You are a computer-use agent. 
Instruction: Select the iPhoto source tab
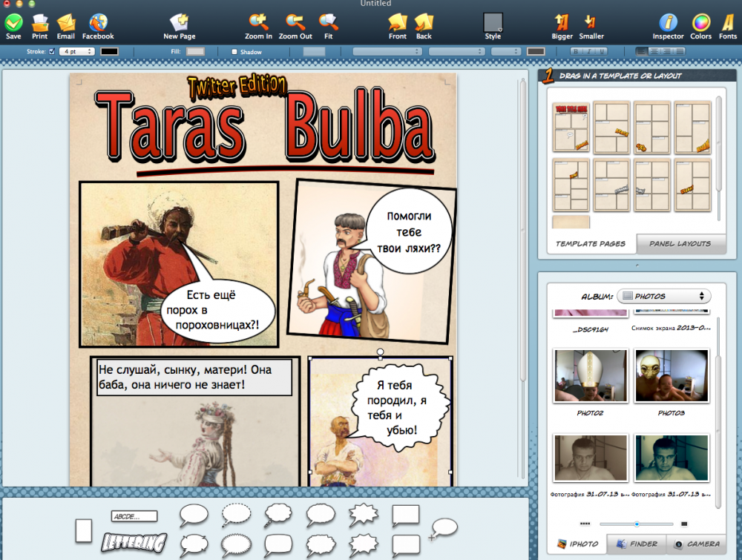577,544
